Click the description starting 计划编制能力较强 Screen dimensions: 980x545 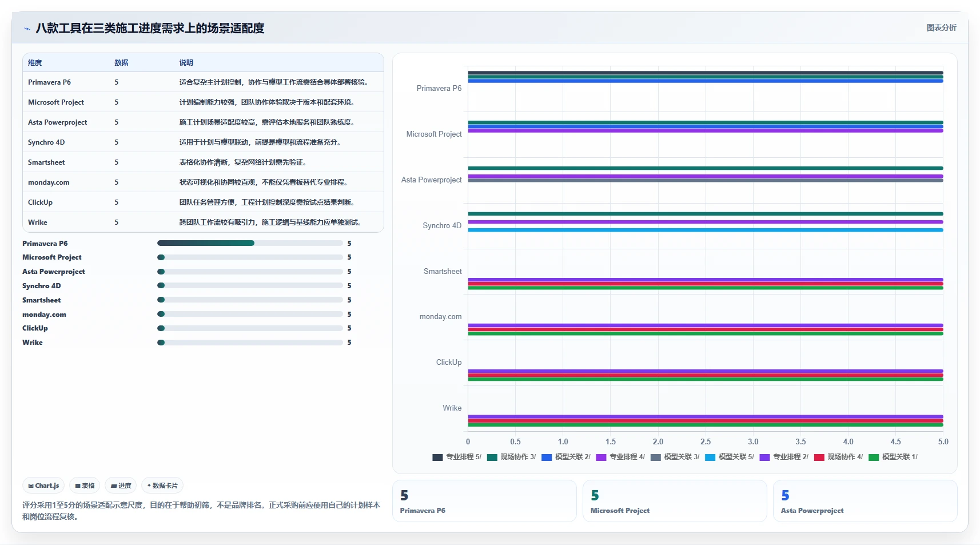(x=268, y=102)
